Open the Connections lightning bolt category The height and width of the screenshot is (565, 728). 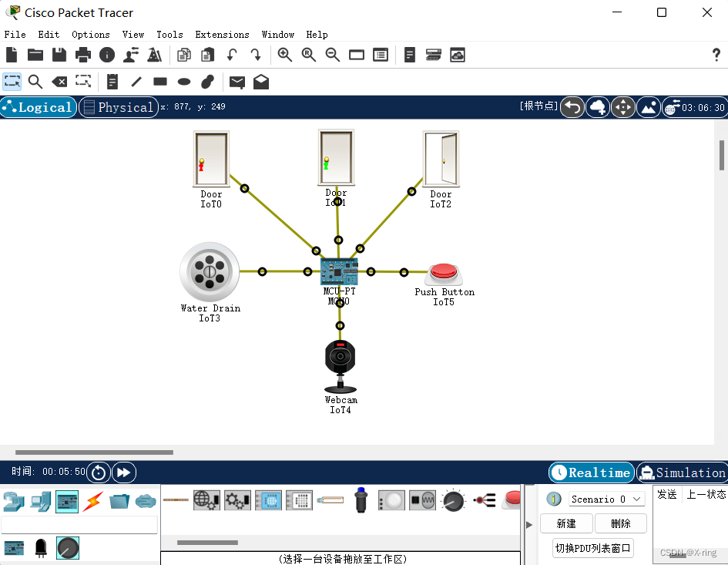92,500
